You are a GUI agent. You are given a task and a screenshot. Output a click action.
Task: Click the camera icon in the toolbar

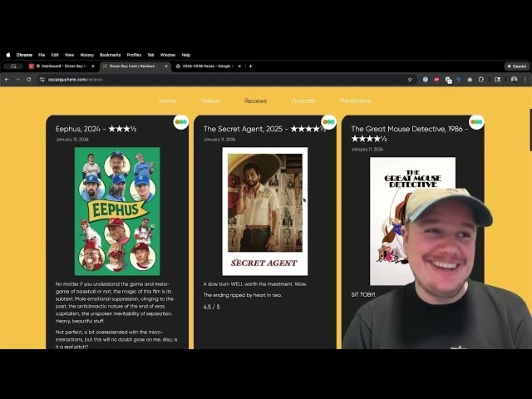470,79
